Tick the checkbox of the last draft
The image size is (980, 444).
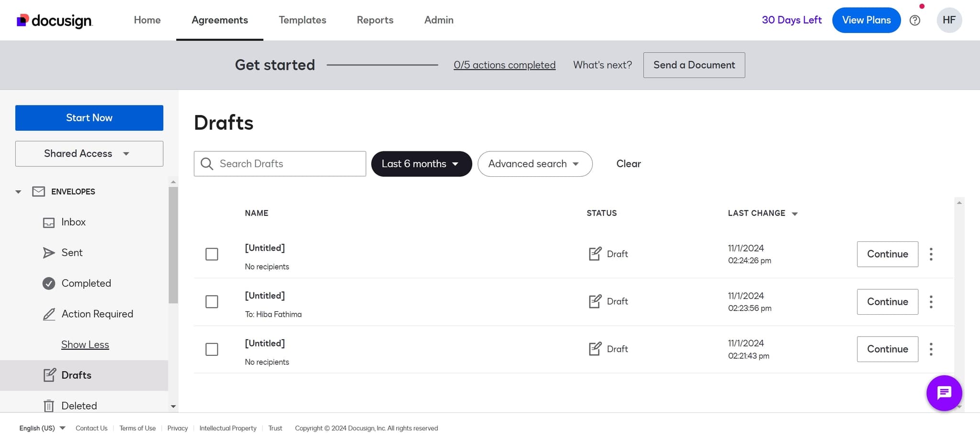click(x=212, y=349)
